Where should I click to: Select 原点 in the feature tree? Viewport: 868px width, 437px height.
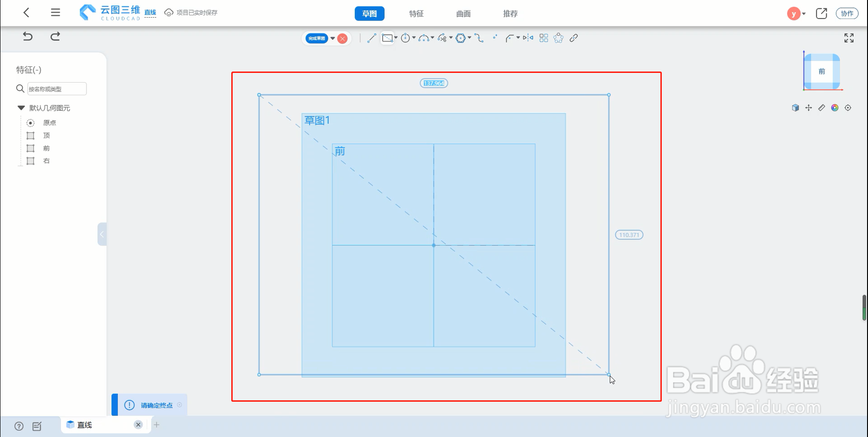click(50, 123)
